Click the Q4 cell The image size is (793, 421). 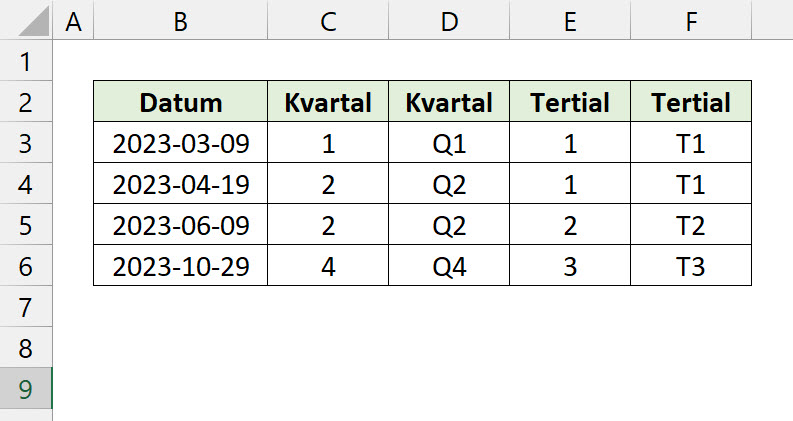tap(449, 267)
